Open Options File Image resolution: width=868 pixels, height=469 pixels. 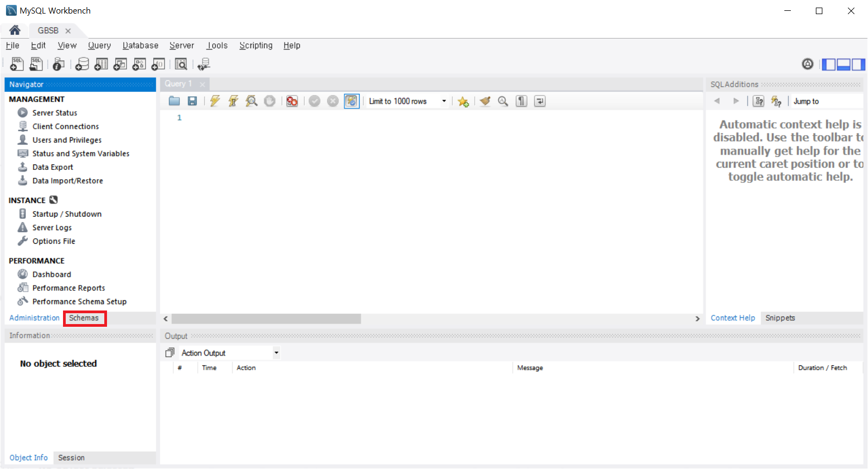tap(53, 241)
